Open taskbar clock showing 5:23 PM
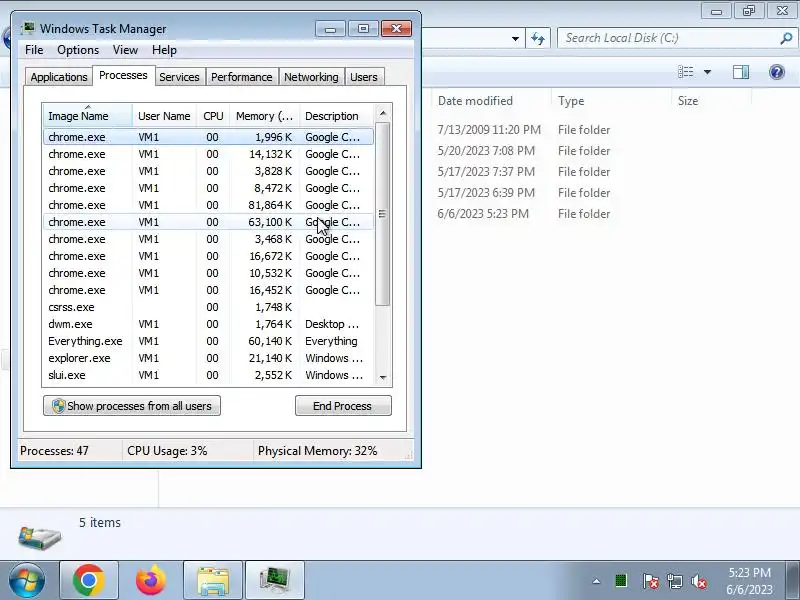This screenshot has width=800, height=600. (749, 581)
